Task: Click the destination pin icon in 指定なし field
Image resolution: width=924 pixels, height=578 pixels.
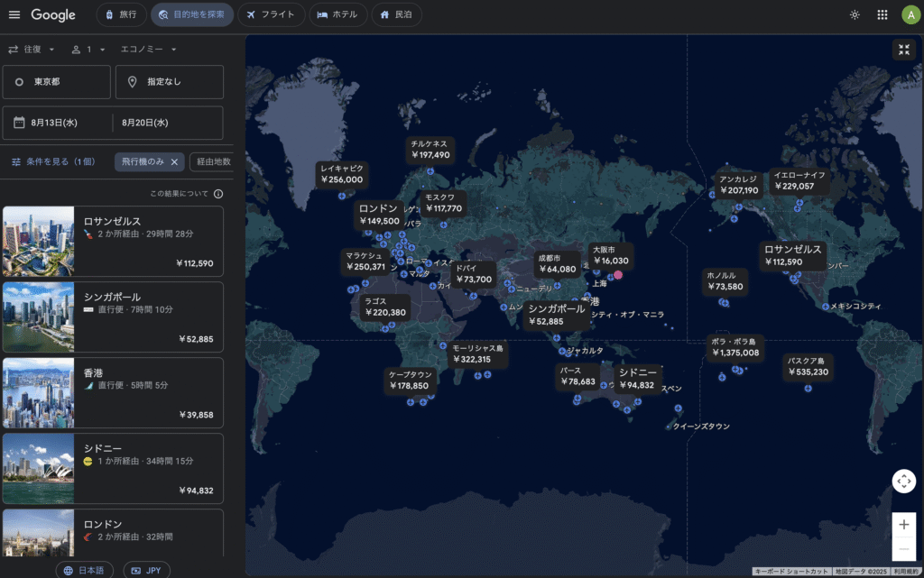Action: pyautogui.click(x=133, y=82)
